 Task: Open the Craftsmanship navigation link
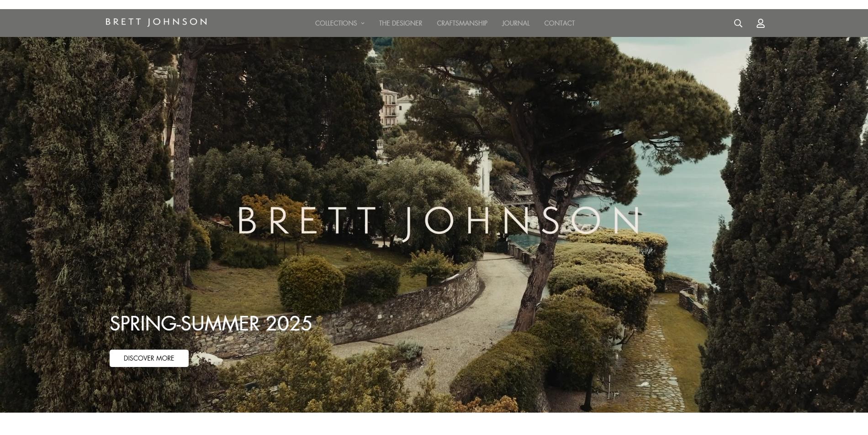point(462,23)
